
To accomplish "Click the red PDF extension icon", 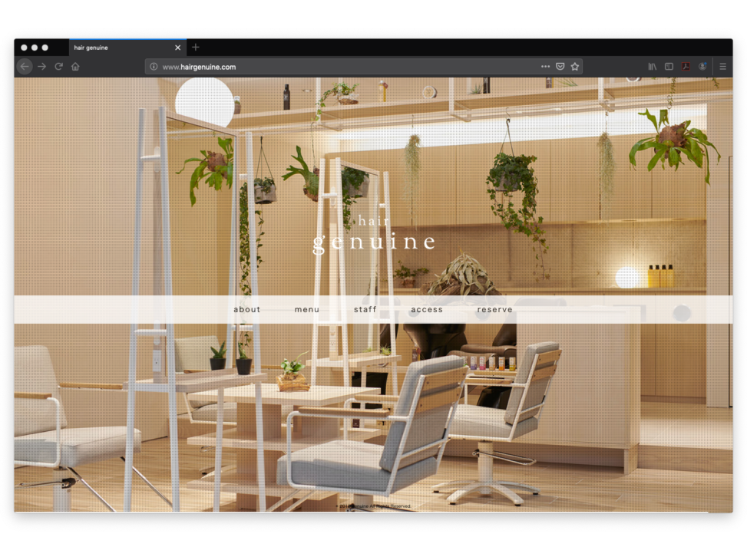I will coord(686,67).
